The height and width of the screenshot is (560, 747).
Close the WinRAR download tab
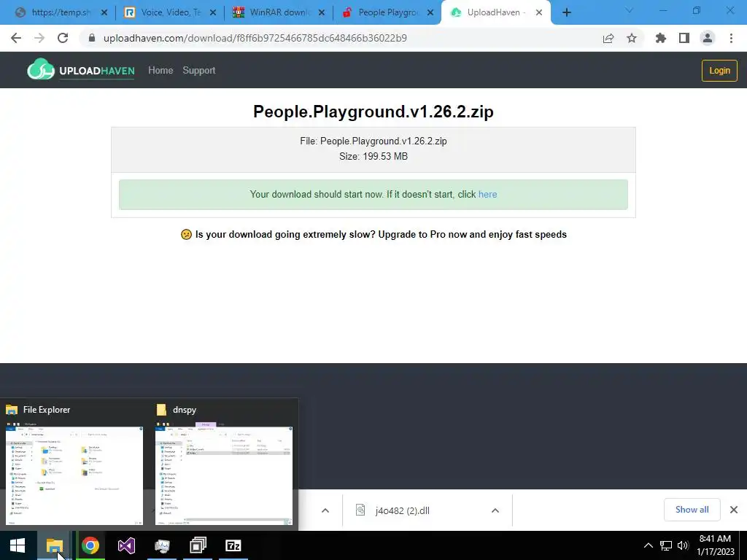[x=322, y=12]
